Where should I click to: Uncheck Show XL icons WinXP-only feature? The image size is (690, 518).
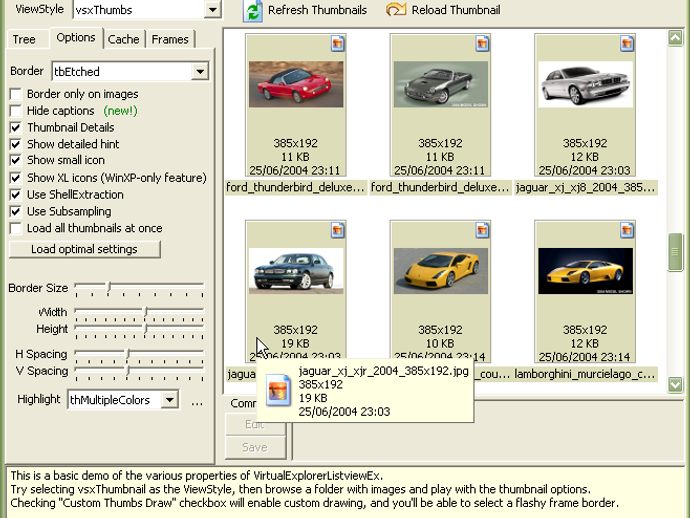(x=16, y=178)
